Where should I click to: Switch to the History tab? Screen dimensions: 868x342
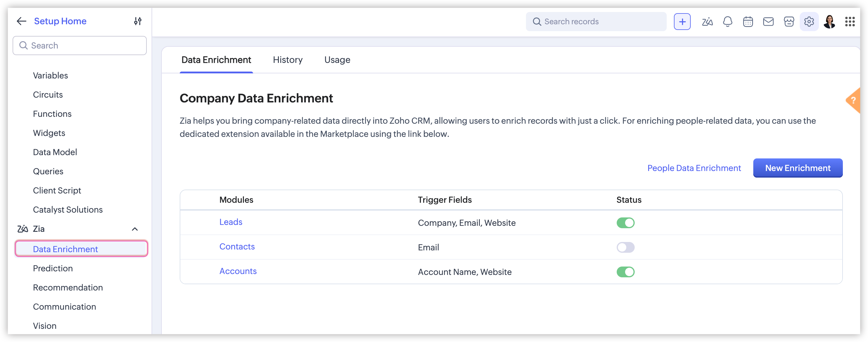(288, 60)
